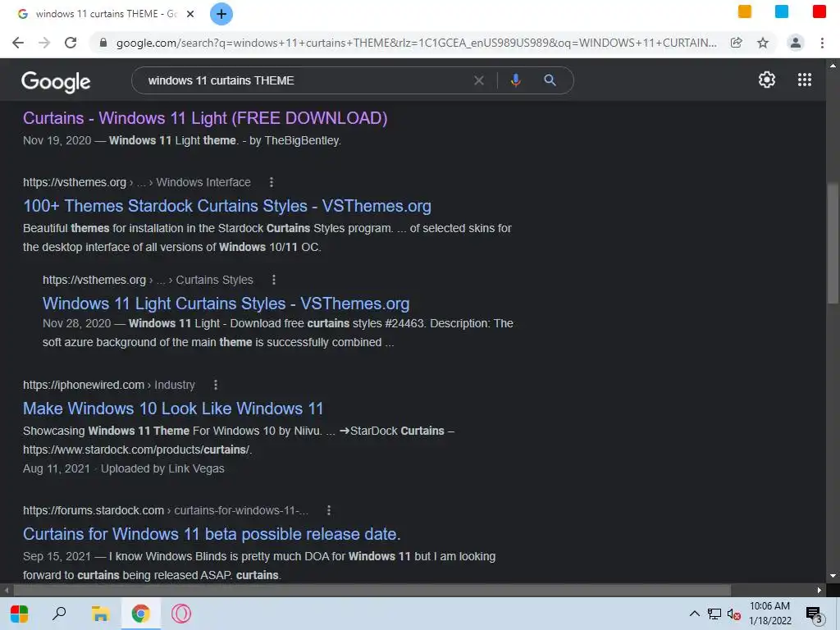Click the scroll right arrow

[819, 590]
